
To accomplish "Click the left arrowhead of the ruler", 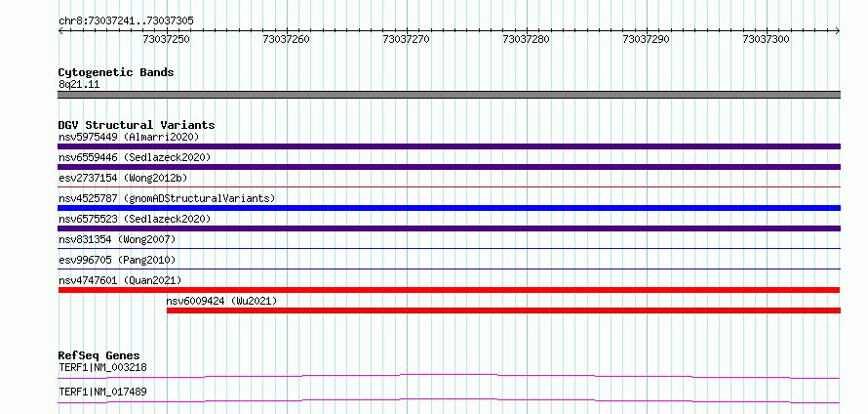I will tap(60, 30).
